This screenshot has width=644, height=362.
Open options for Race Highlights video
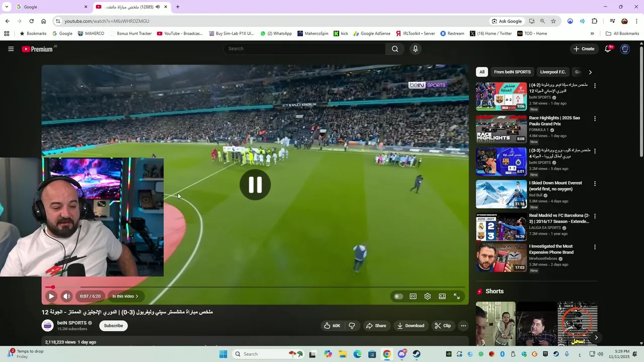pyautogui.click(x=595, y=119)
